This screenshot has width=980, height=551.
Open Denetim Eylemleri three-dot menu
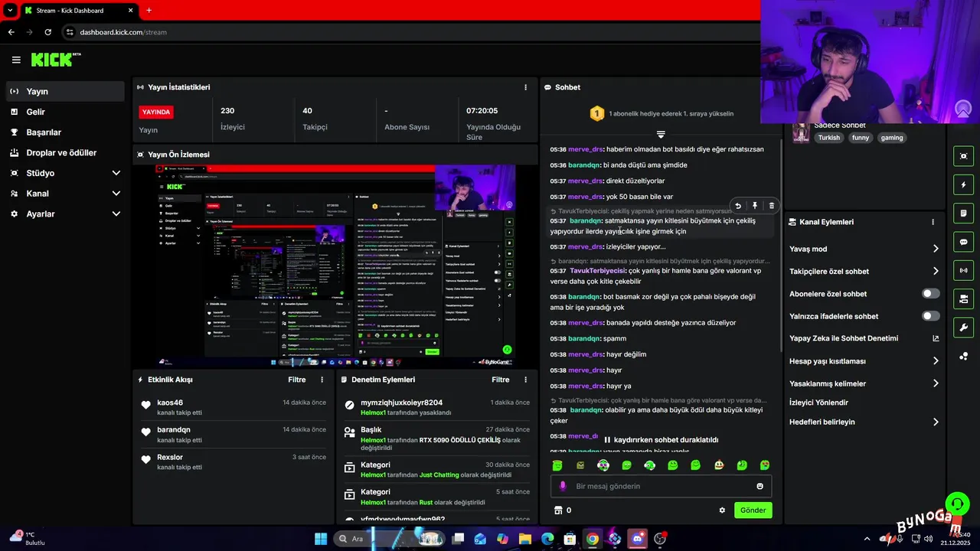(525, 380)
